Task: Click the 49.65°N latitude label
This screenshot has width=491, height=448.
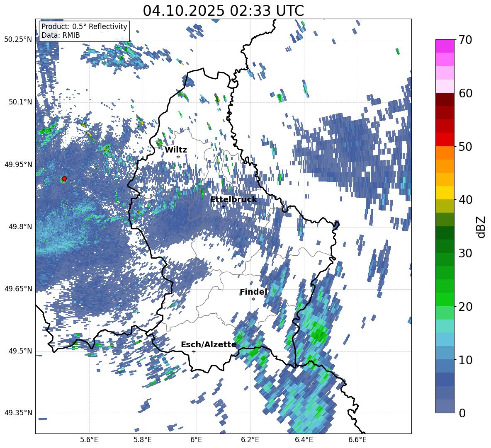Action: pos(18,289)
